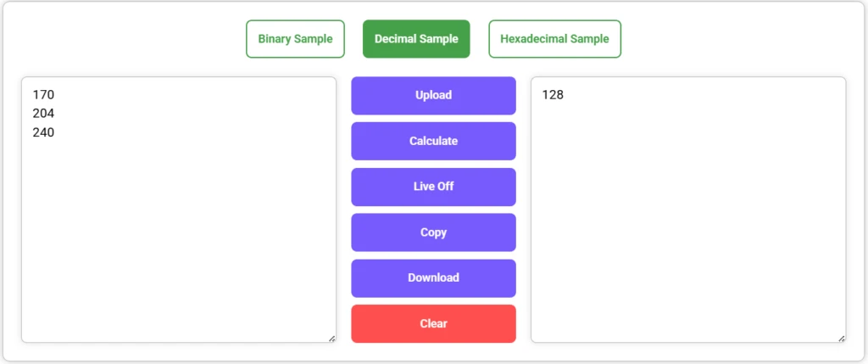868x364 pixels.
Task: Grab the input textarea resize handle
Action: pos(331,338)
